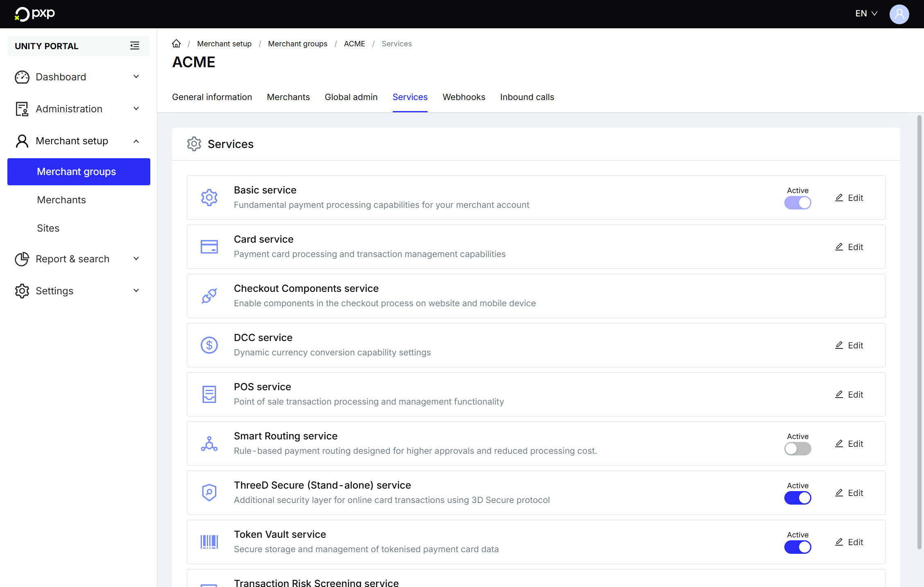This screenshot has height=587, width=924.
Task: Click the Checkout Components plug icon
Action: pyautogui.click(x=209, y=296)
